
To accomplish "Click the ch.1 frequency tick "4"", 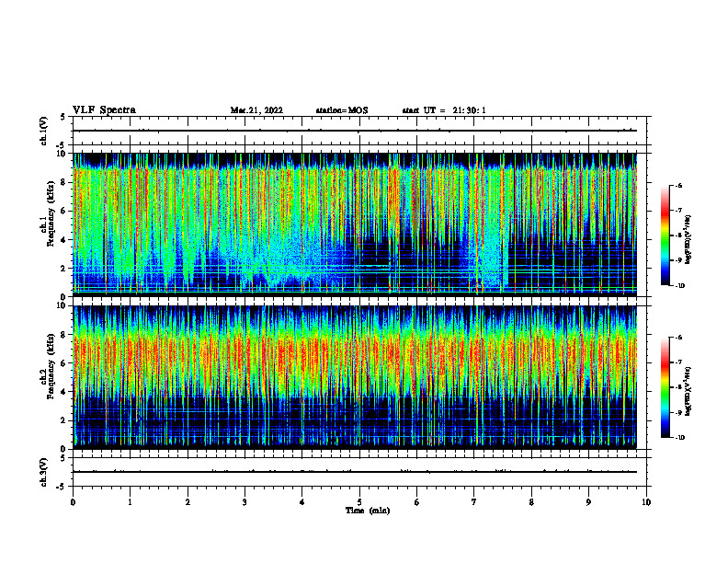I will 64,240.
